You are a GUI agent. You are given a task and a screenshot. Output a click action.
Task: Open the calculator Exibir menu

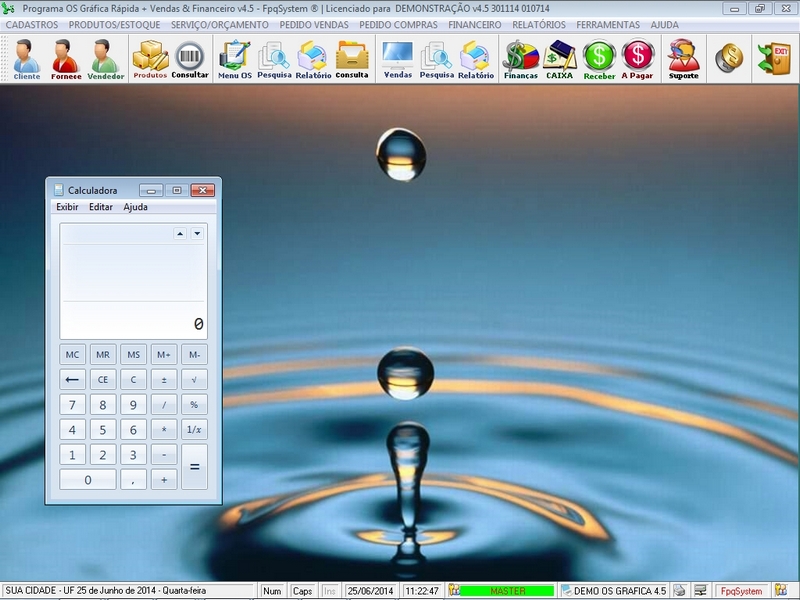[67, 207]
